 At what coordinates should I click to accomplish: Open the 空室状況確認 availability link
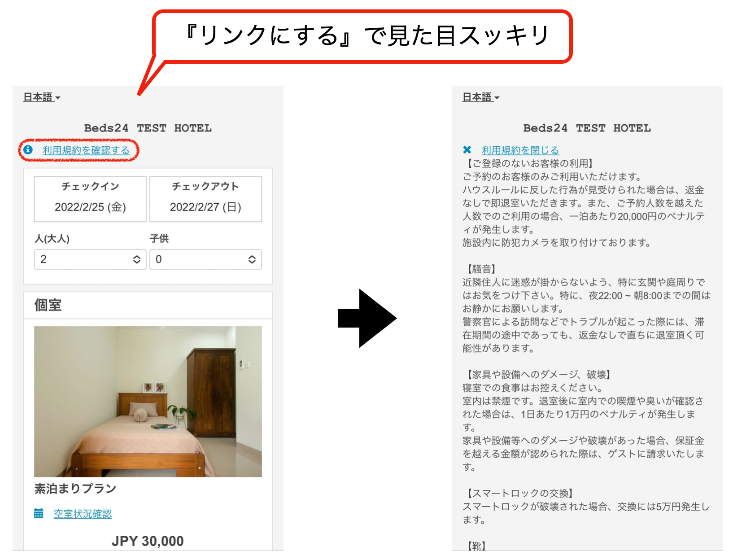pyautogui.click(x=83, y=514)
